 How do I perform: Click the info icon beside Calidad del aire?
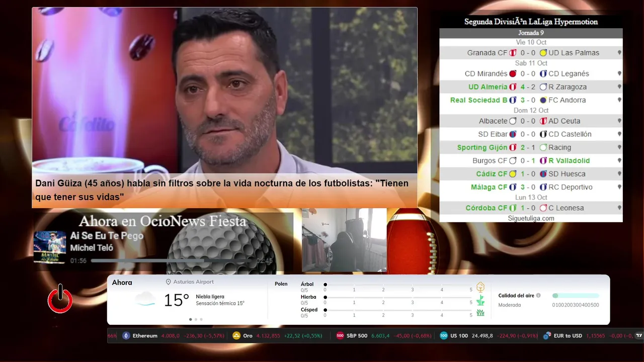pos(538,296)
